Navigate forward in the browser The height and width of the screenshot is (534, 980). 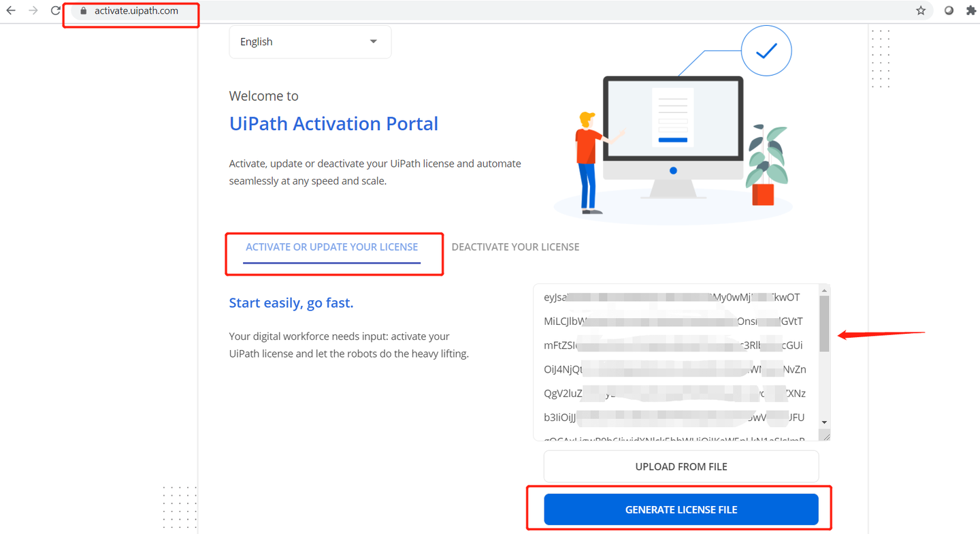33,10
